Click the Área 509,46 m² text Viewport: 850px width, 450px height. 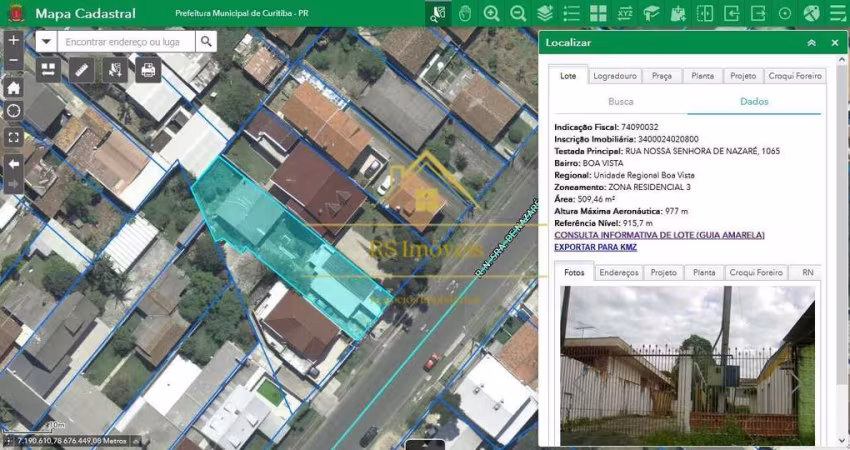click(x=584, y=199)
